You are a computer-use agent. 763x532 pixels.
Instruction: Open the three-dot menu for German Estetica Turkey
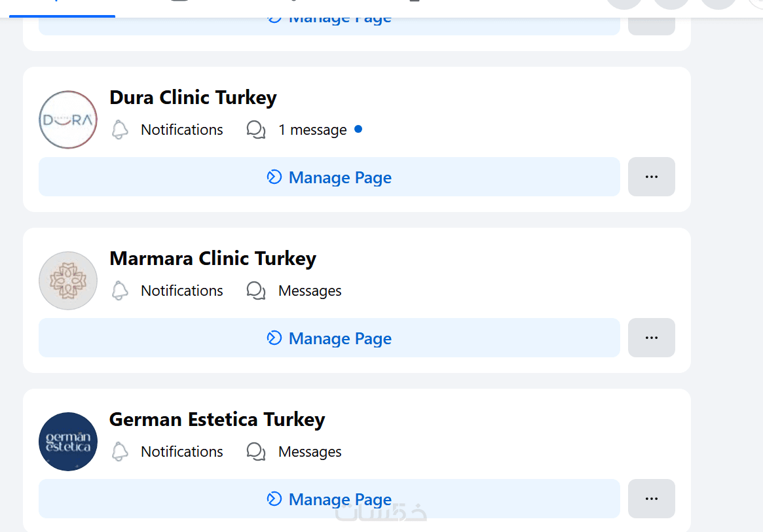(651, 499)
